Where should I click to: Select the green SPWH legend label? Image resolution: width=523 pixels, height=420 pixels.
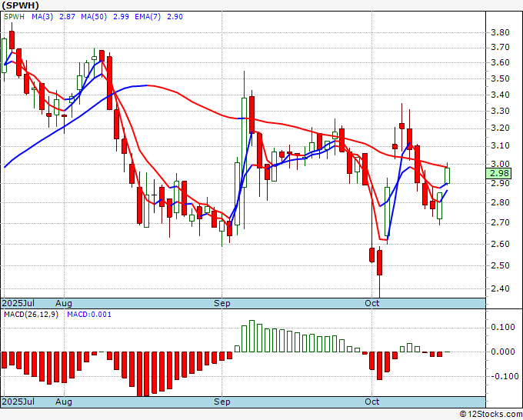pyautogui.click(x=14, y=17)
